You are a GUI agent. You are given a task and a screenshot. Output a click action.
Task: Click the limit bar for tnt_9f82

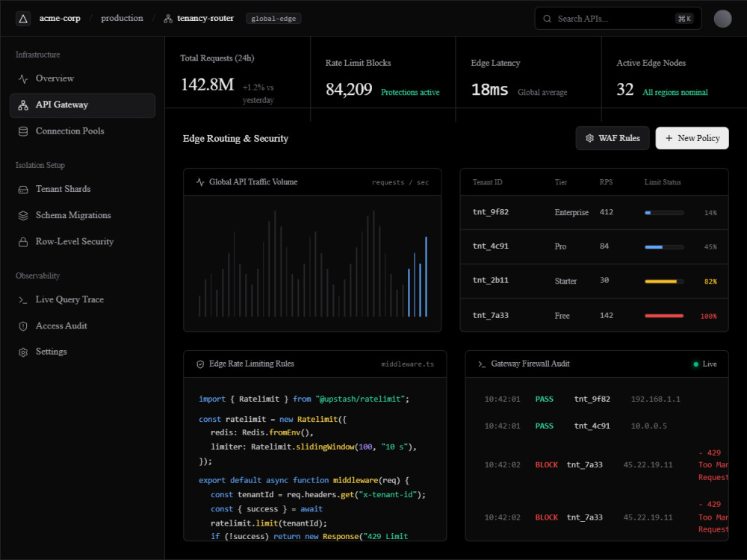(664, 213)
